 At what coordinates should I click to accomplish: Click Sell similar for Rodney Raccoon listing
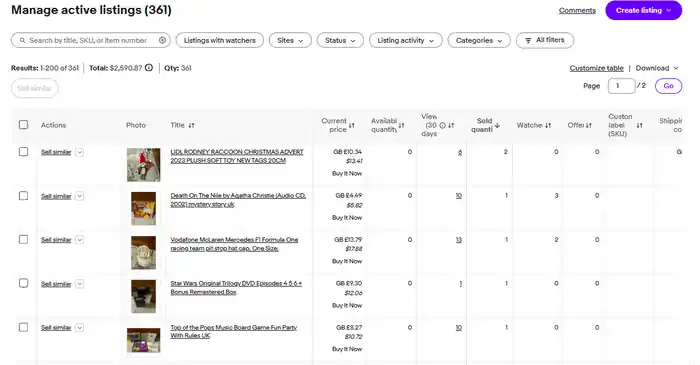(x=56, y=152)
